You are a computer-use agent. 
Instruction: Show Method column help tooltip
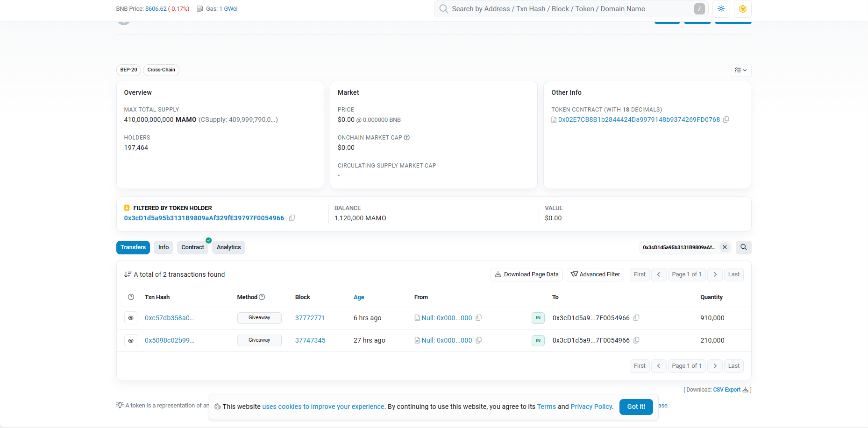click(262, 297)
